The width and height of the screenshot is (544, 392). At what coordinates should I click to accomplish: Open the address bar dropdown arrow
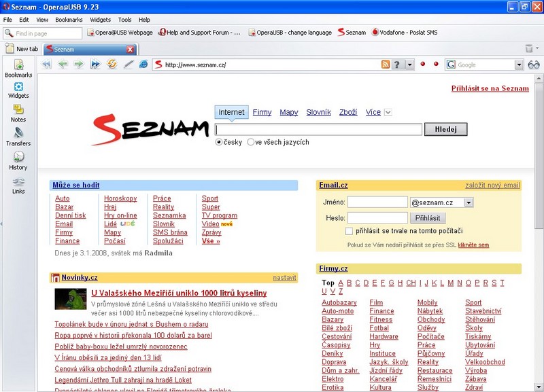[x=410, y=65]
